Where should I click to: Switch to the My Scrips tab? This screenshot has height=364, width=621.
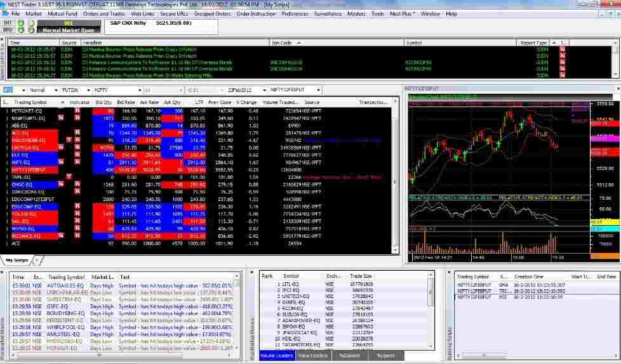[x=17, y=261]
